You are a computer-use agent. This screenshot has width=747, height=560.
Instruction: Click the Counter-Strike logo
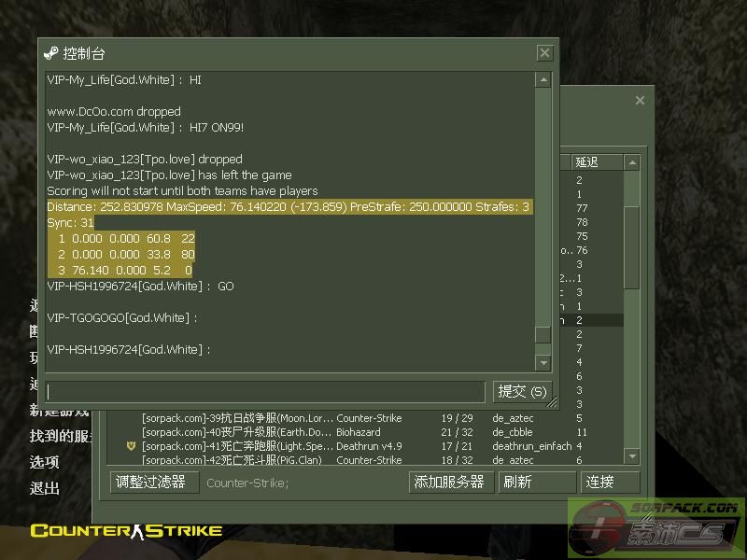pos(126,530)
